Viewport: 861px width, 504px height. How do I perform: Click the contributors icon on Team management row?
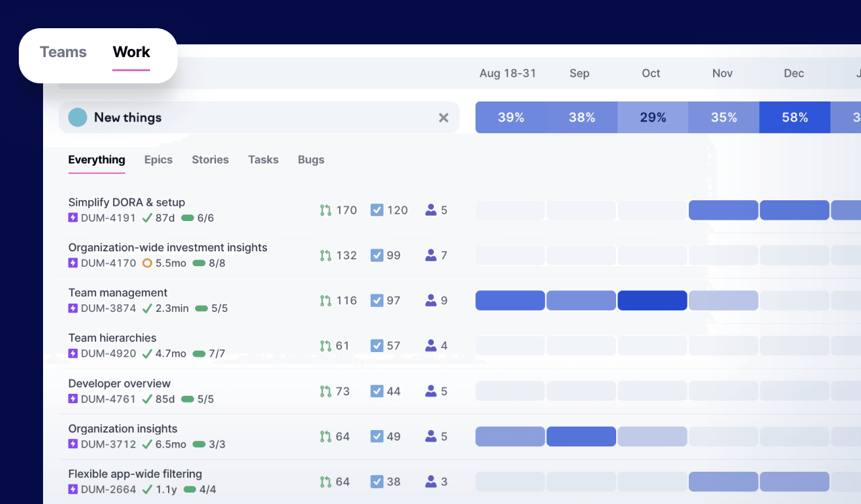(x=431, y=301)
